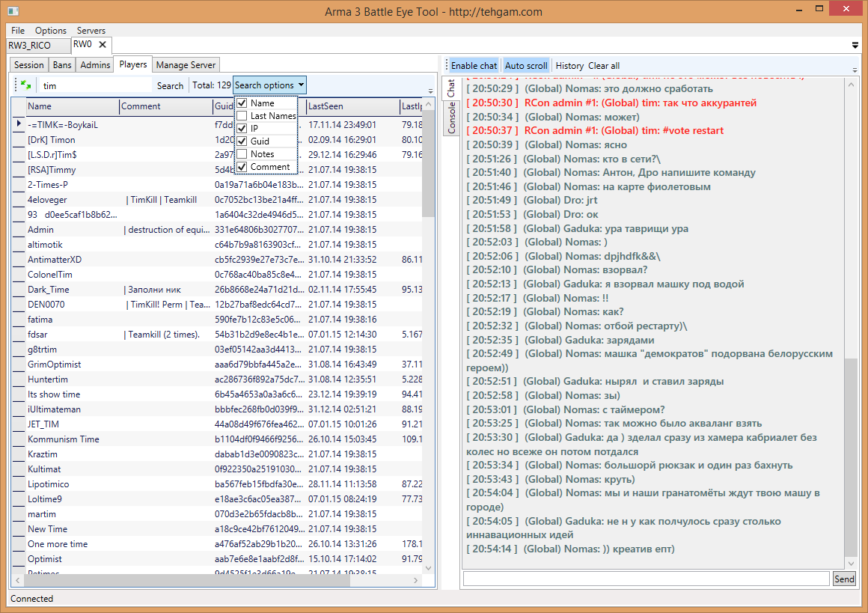Screen dimensions: 868x613
Task: Click the Send chat button
Action: pyautogui.click(x=844, y=579)
